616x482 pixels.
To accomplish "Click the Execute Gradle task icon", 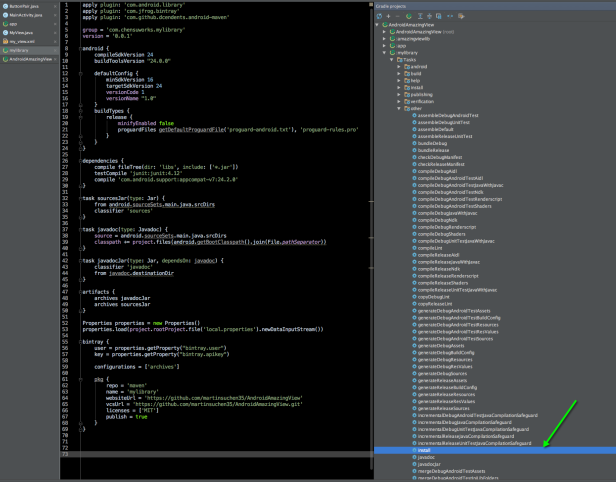I will (x=408, y=17).
